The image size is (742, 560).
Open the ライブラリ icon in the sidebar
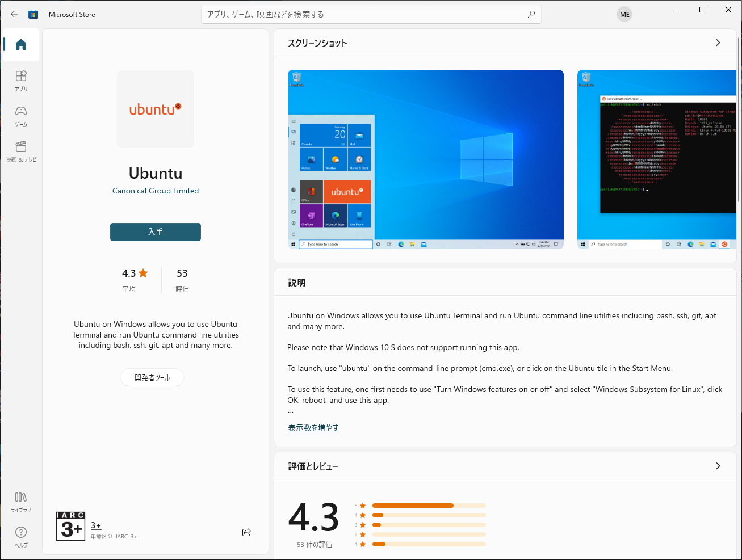pyautogui.click(x=20, y=502)
